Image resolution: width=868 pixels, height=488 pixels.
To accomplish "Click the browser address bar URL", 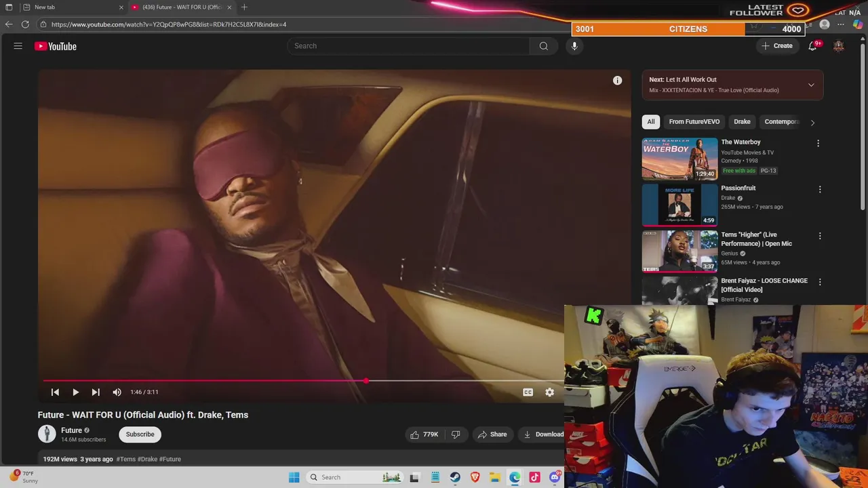I will point(169,24).
